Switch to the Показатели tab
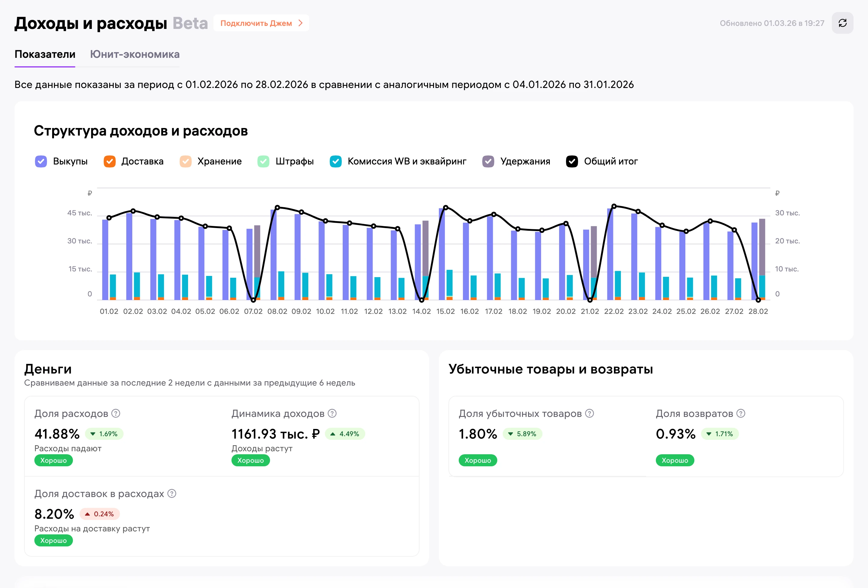This screenshot has width=868, height=588. (x=45, y=55)
